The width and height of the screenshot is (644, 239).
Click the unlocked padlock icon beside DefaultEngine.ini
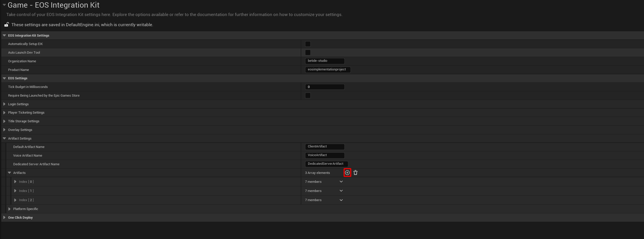point(7,24)
